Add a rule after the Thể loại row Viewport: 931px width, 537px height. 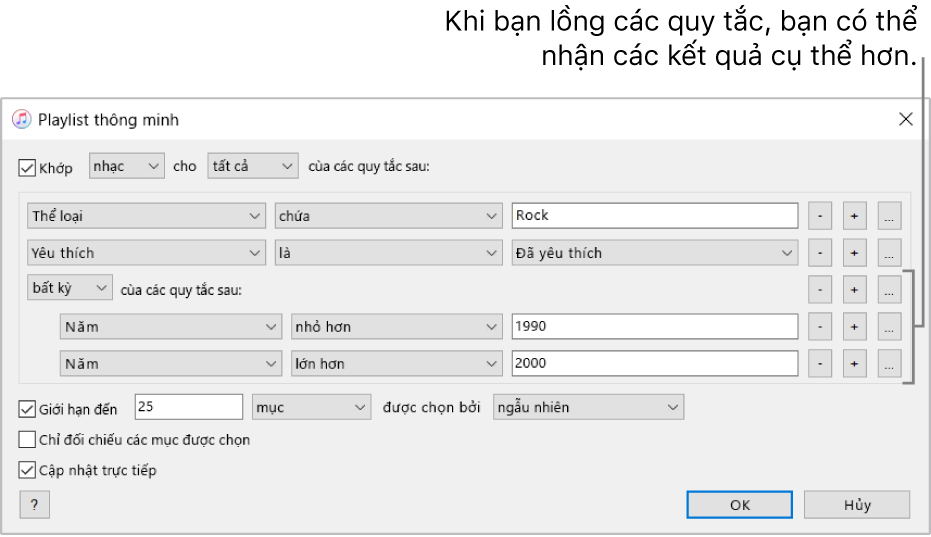click(x=854, y=216)
